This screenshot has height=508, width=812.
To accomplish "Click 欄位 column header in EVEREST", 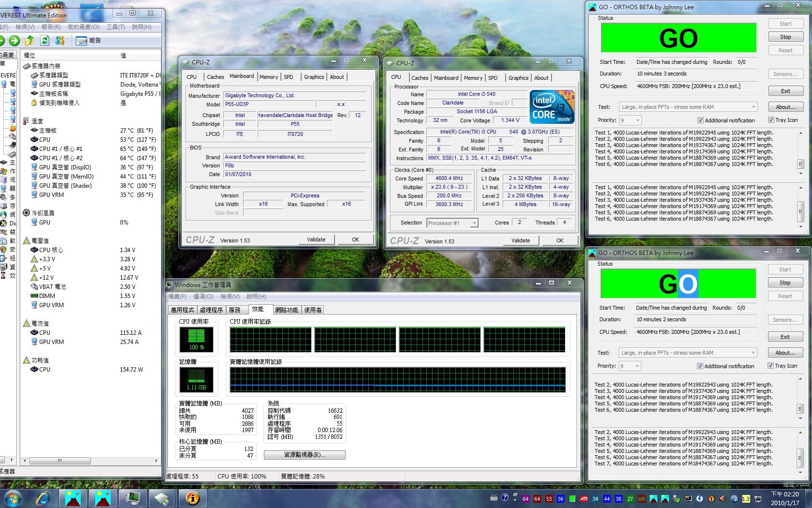I will (x=70, y=55).
